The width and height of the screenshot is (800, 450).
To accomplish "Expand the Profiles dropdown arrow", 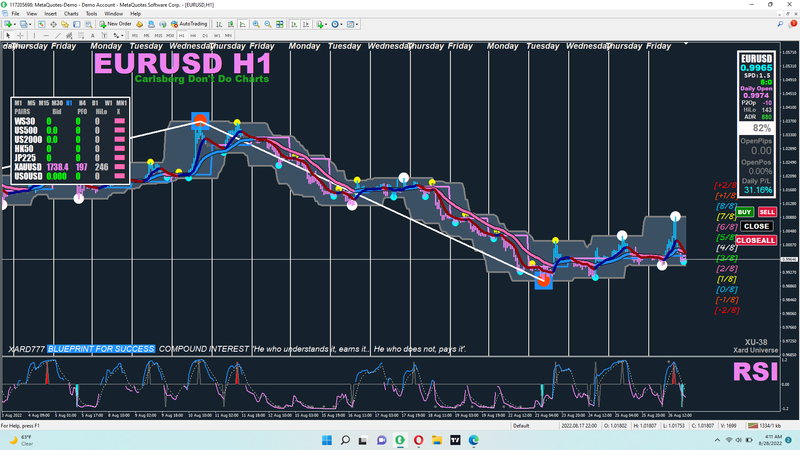I will pos(30,24).
